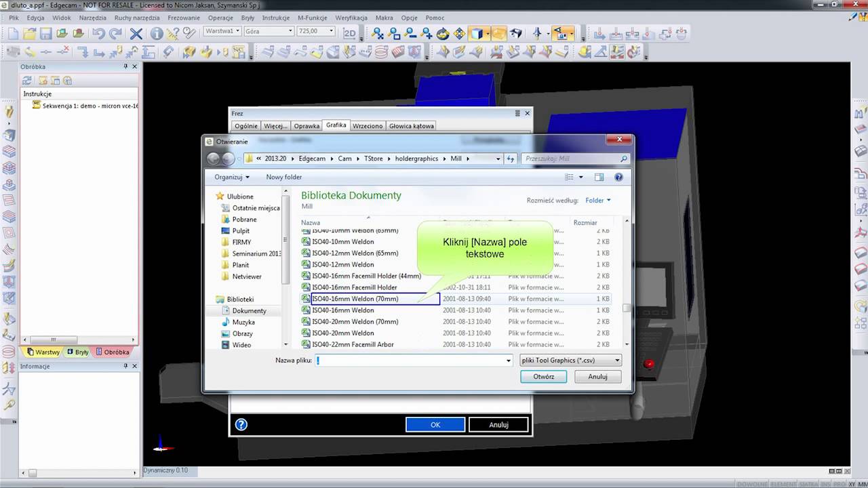868x488 pixels.
Task: Click the Otwórz button
Action: (x=544, y=377)
